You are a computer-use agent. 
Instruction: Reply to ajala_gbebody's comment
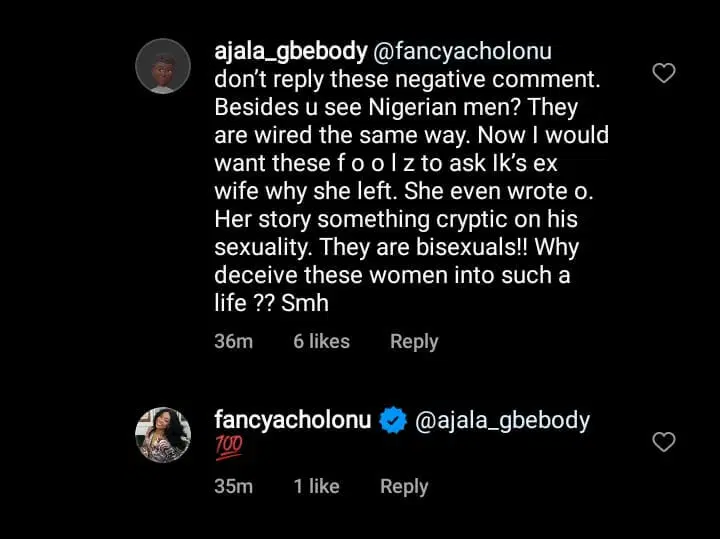[414, 341]
